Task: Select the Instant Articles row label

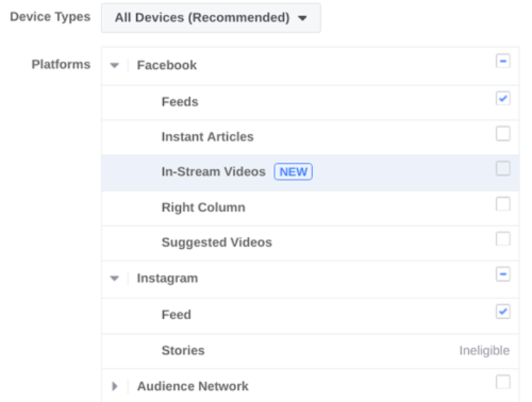Action: [207, 137]
